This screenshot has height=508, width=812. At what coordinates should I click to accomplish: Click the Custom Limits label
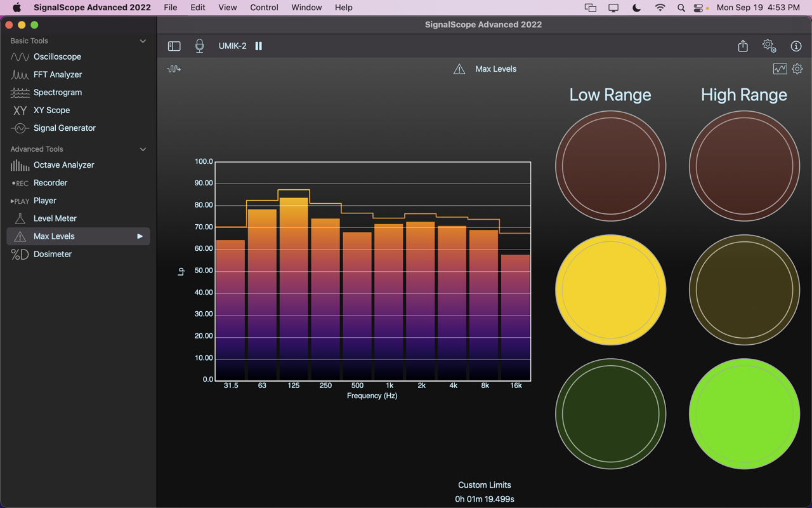(485, 485)
